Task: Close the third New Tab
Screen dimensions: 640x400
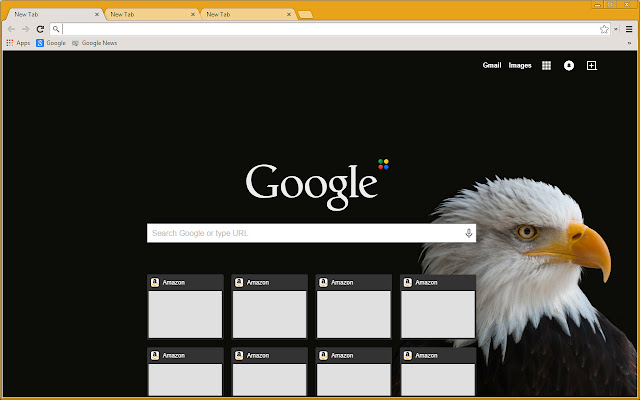Action: (x=289, y=14)
